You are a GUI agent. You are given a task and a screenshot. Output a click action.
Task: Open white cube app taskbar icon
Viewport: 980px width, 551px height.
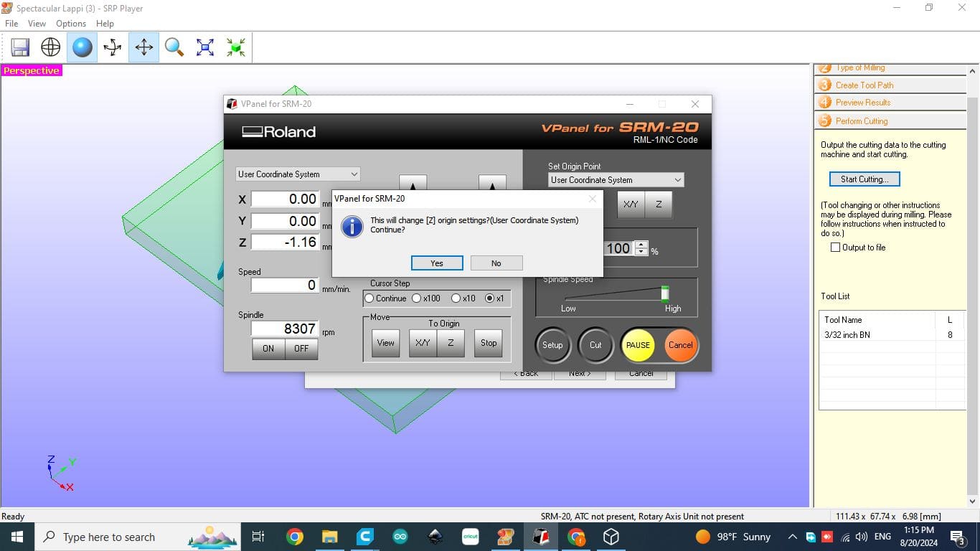click(611, 537)
